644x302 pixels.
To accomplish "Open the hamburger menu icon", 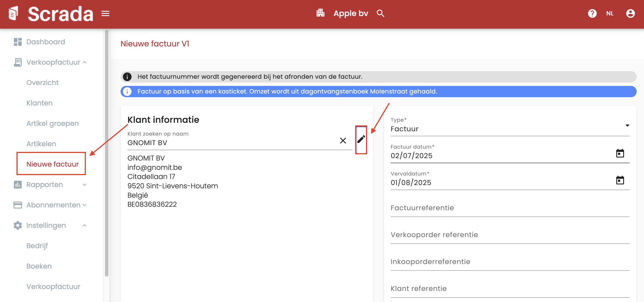I will [x=105, y=13].
